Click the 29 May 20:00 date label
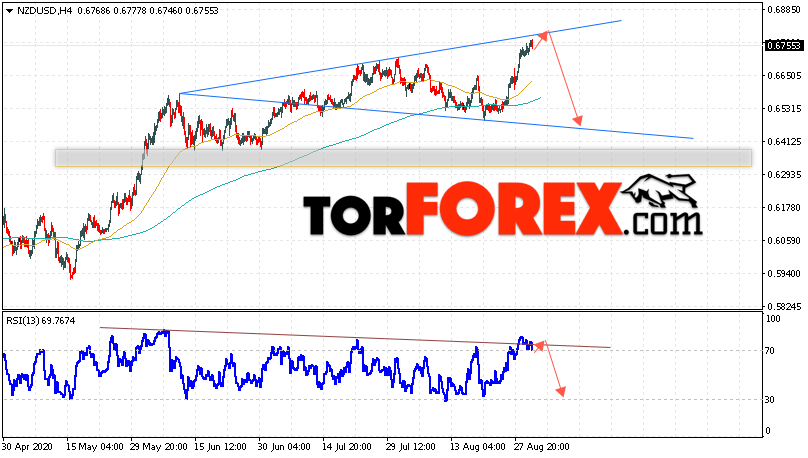 click(x=159, y=447)
